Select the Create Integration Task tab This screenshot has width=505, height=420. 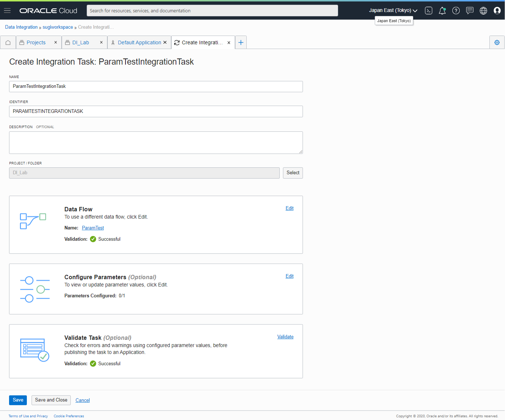pos(202,42)
